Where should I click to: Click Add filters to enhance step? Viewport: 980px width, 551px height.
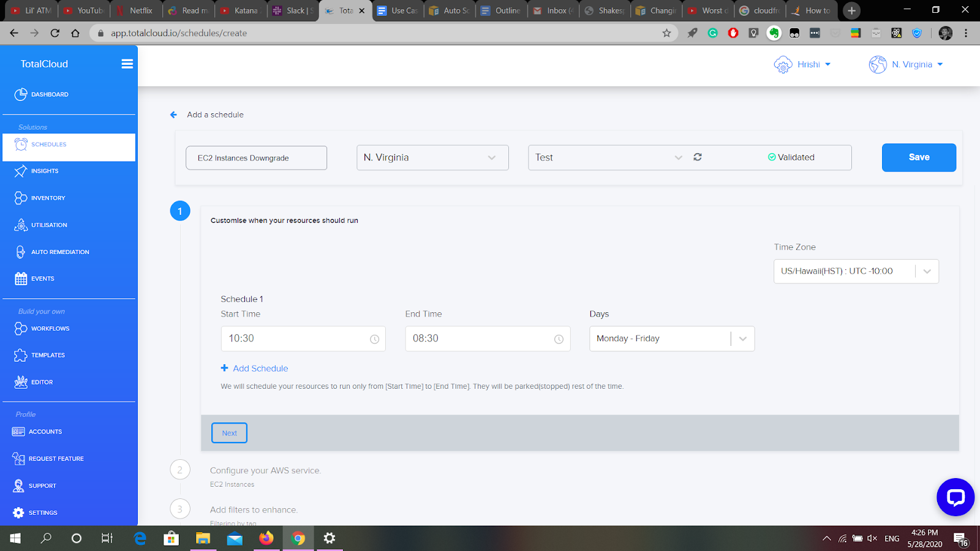pyautogui.click(x=254, y=510)
